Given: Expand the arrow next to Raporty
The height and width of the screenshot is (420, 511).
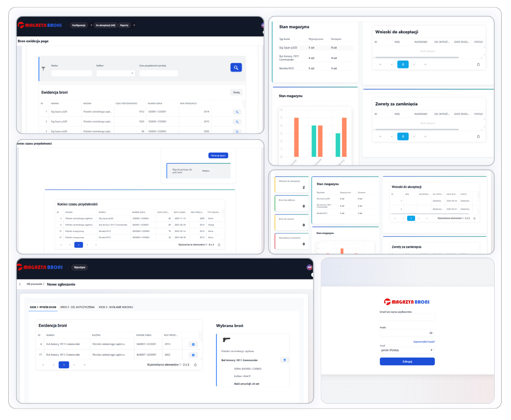Looking at the screenshot, I should click(x=134, y=25).
